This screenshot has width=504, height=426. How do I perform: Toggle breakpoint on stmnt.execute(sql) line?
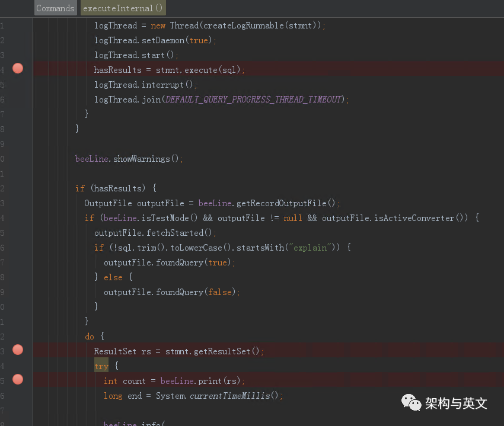[x=18, y=68]
